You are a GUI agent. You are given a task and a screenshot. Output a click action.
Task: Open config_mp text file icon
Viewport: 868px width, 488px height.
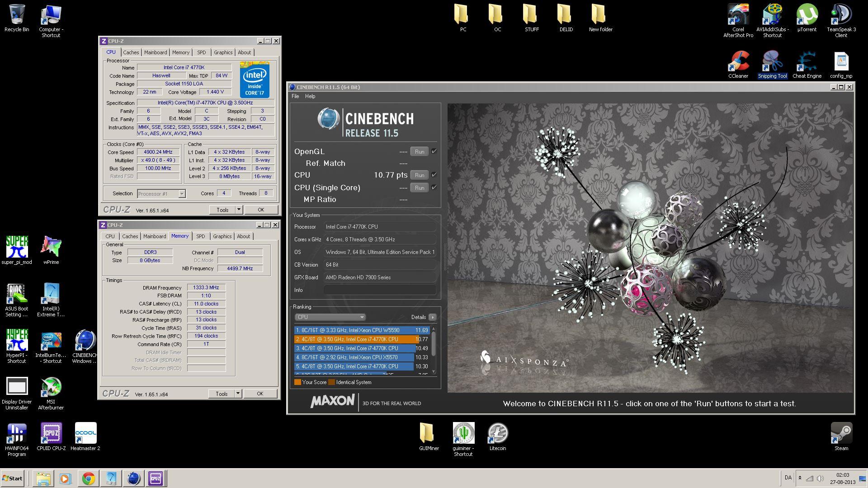(x=841, y=65)
